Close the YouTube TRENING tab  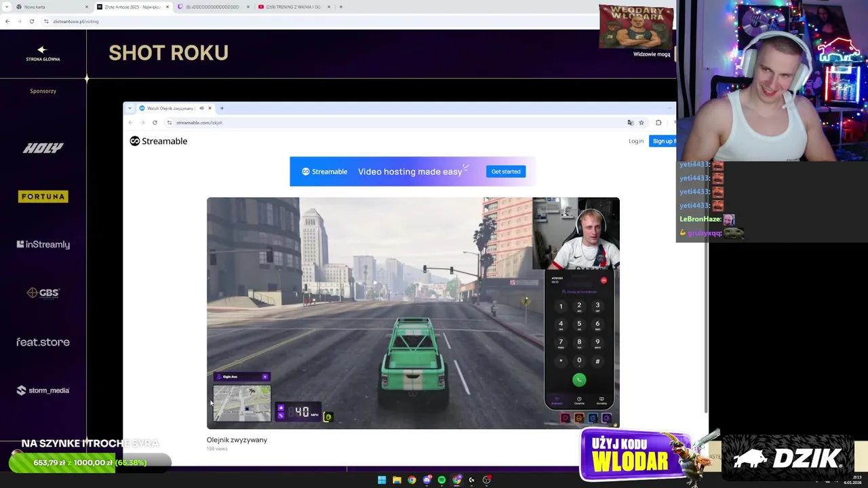[329, 7]
